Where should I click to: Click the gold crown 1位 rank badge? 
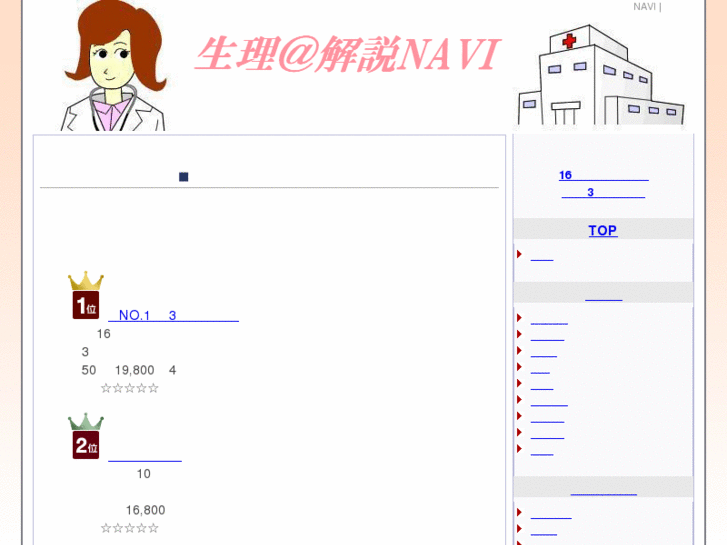pyautogui.click(x=86, y=295)
